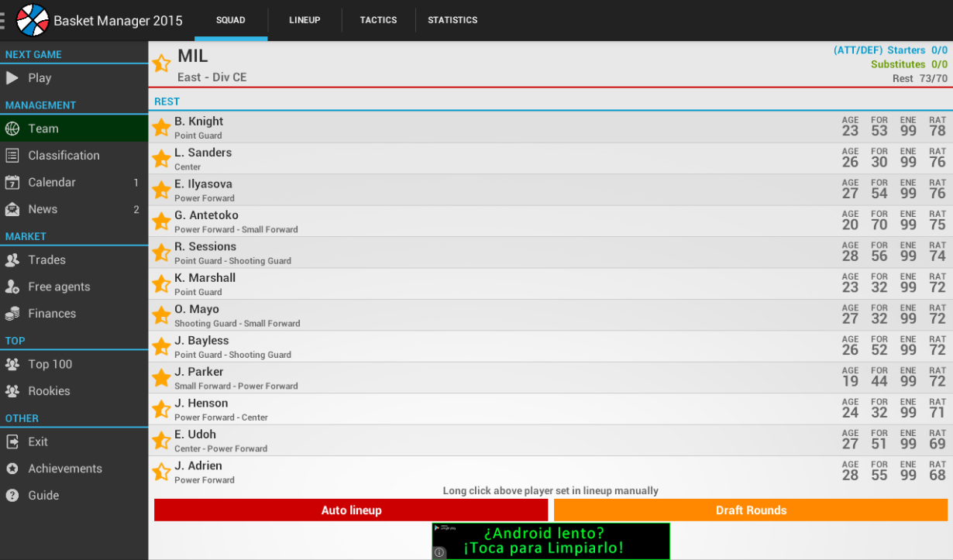Select the B. Knight player name

coord(199,122)
